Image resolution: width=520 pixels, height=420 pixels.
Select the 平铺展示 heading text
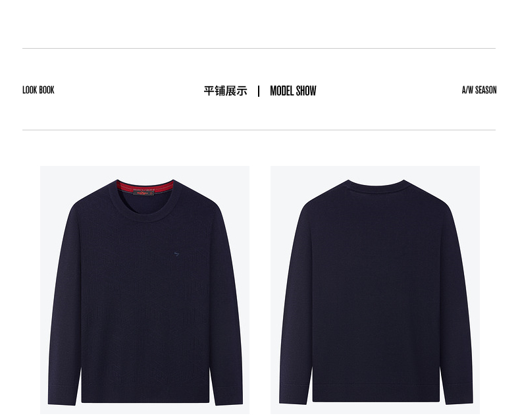[226, 91]
